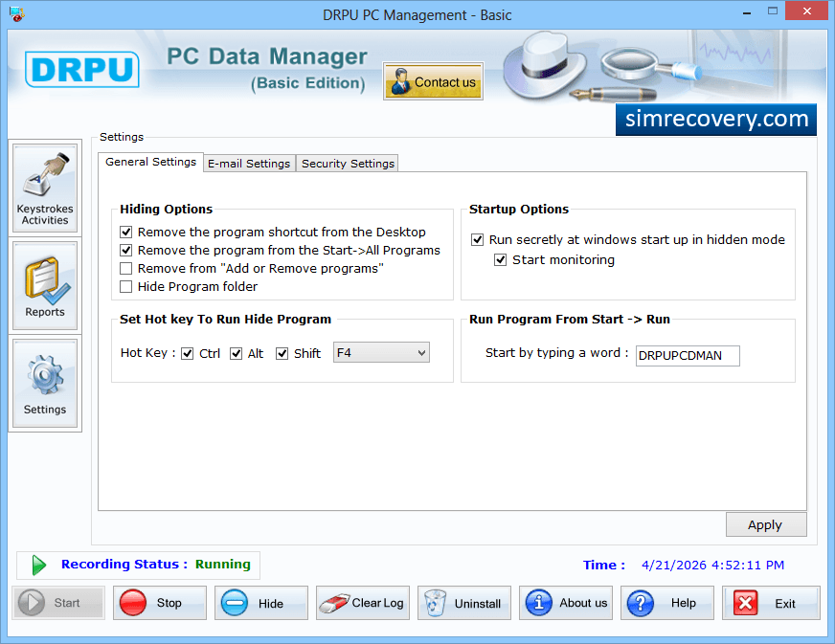Screen dimensions: 835x644
Task: Click the green play recording status icon
Action: (38, 565)
